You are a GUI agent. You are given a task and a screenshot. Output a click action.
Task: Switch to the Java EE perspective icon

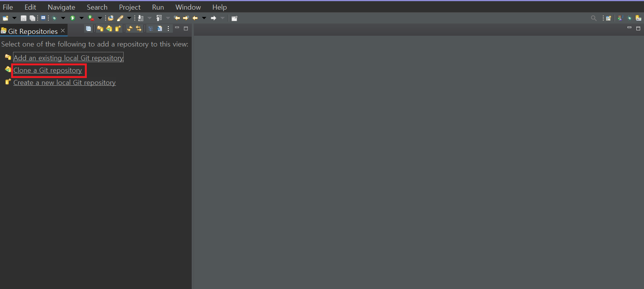pyautogui.click(x=619, y=18)
